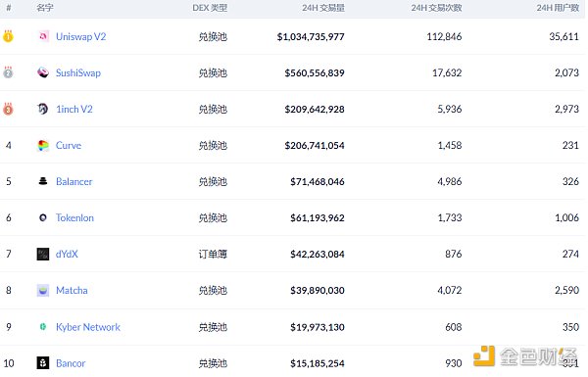Screen dimensions: 588x377
Task: Open the Tokenlon name link
Action: [x=74, y=217]
